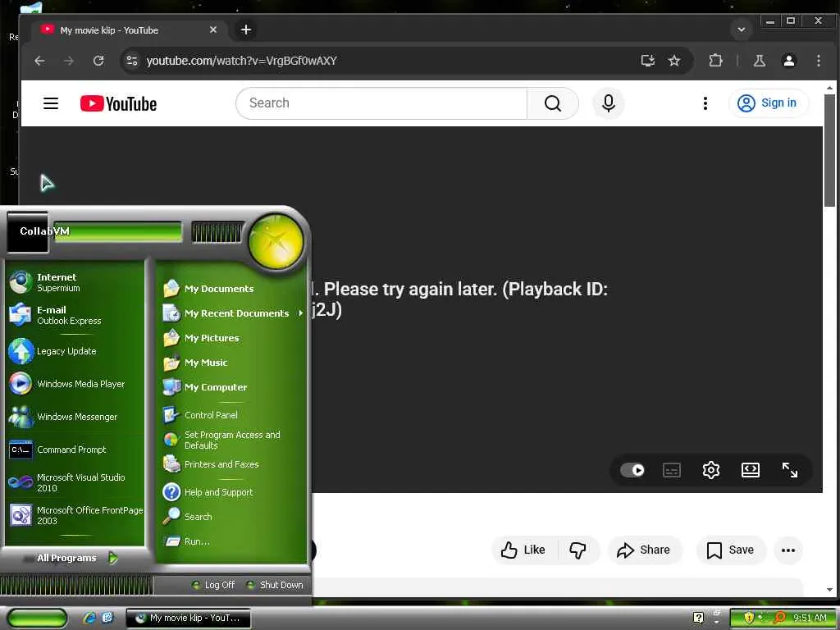840x630 pixels.
Task: Open tab search dropdown arrow
Action: point(742,30)
